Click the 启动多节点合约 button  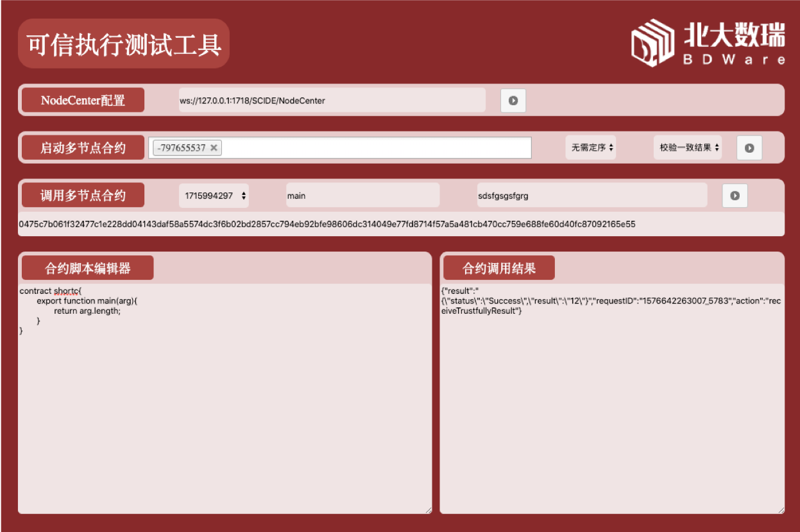click(83, 148)
